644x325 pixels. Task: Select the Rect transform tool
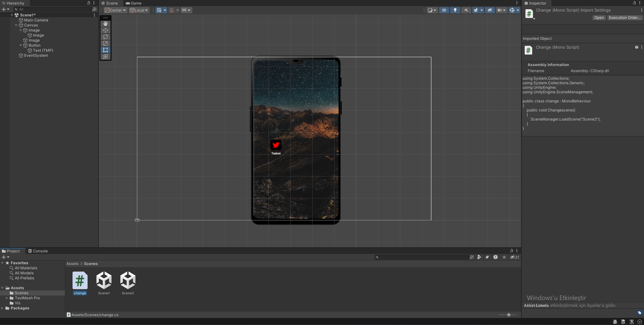tap(105, 50)
